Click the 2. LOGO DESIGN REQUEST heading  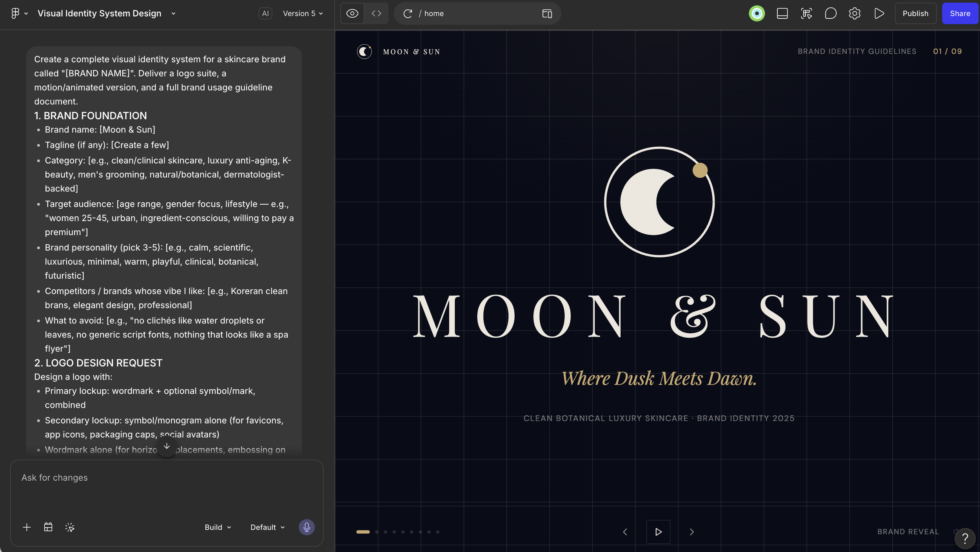98,363
